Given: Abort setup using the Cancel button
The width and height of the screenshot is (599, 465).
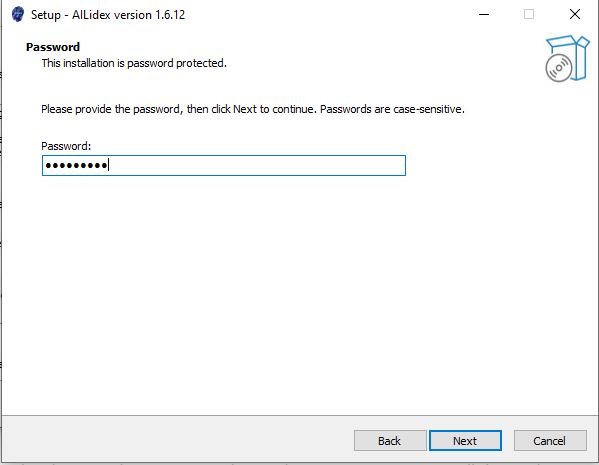Looking at the screenshot, I should [550, 441].
